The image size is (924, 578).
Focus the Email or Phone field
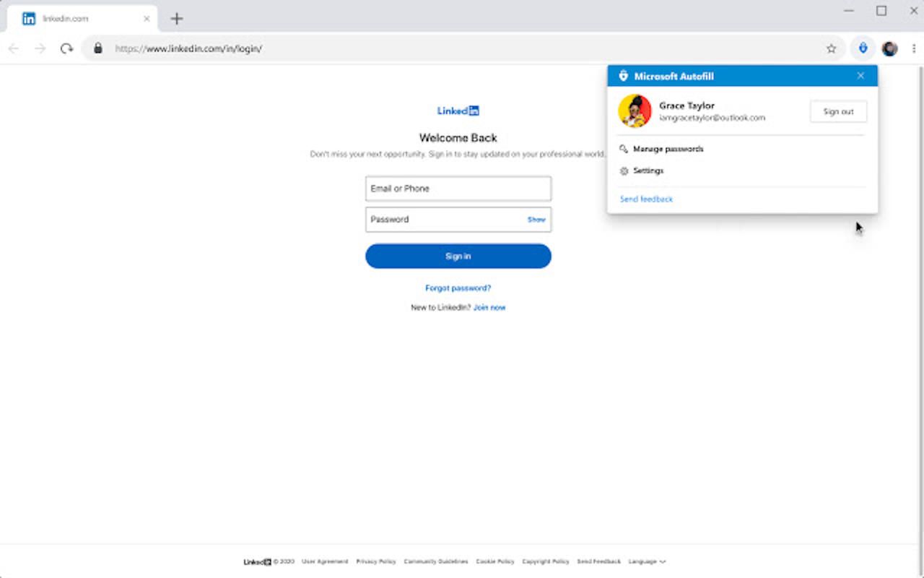[x=458, y=189]
